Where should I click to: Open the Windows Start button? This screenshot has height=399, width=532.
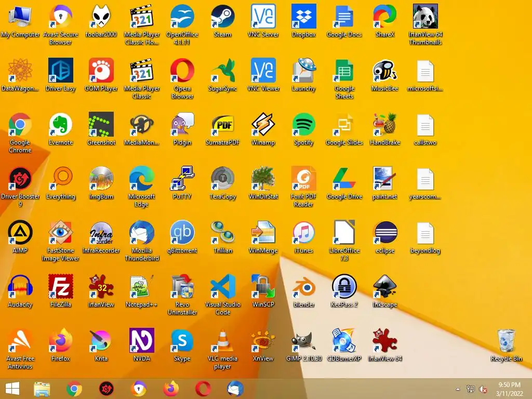click(12, 389)
